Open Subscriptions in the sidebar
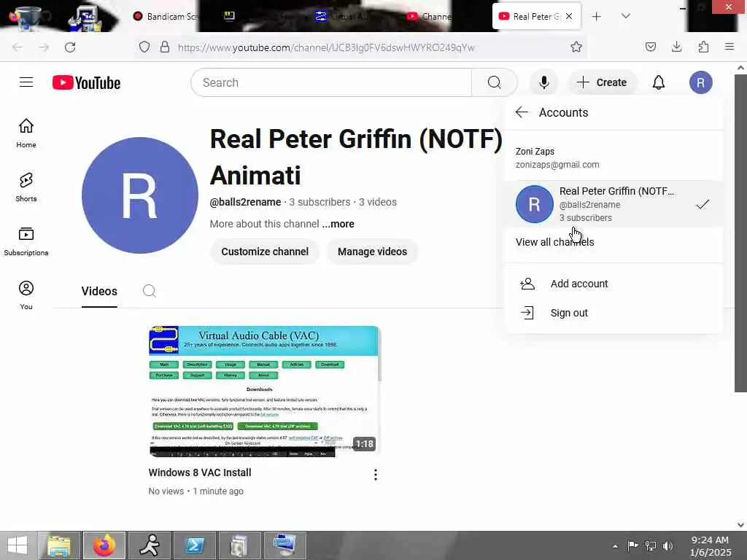 [x=26, y=241]
